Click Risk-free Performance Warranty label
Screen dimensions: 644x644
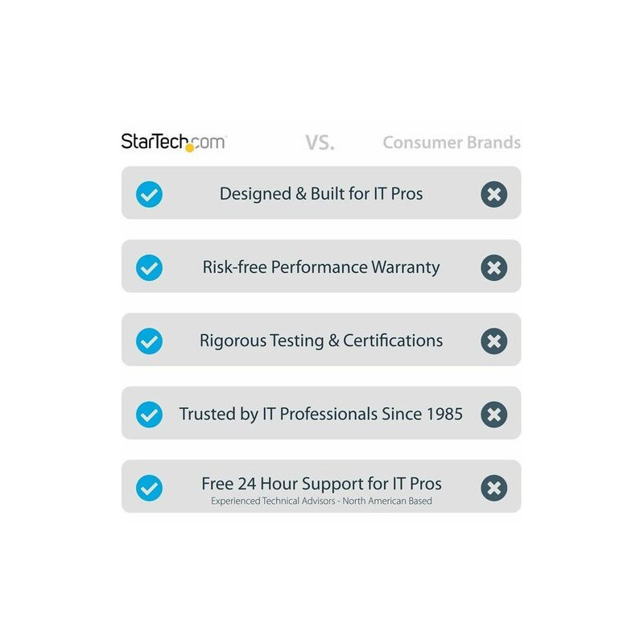coord(321,267)
